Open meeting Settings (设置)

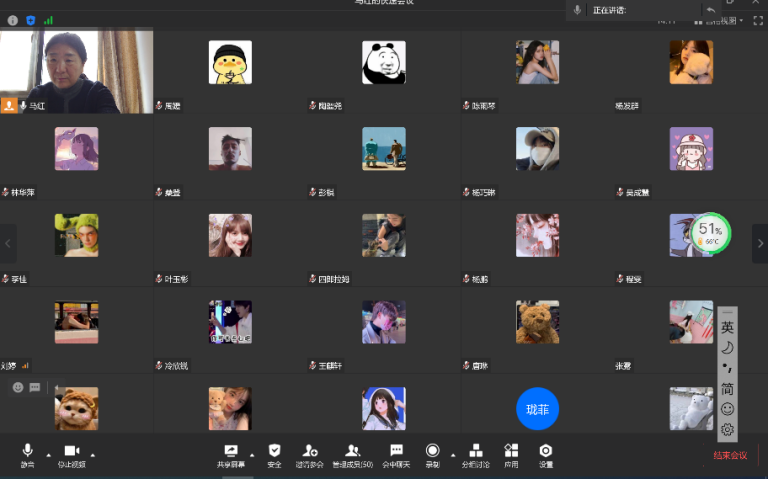pyautogui.click(x=546, y=454)
